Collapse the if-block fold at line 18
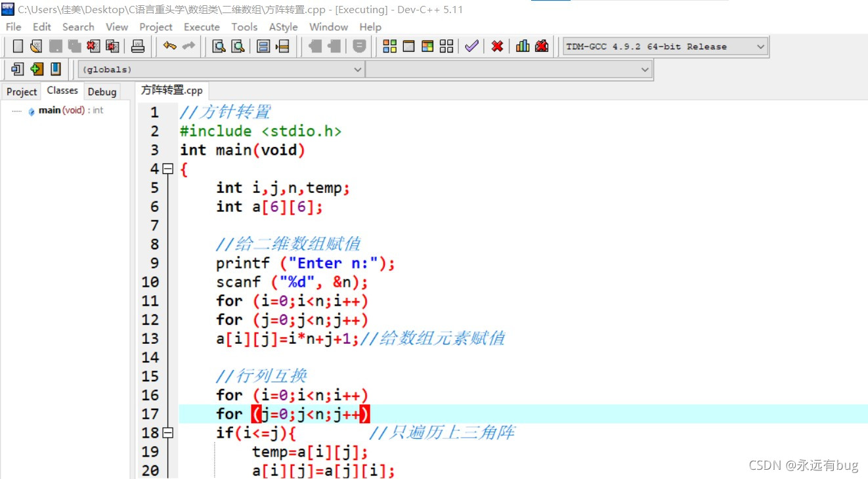Screen dimensions: 868x479 click(x=168, y=433)
